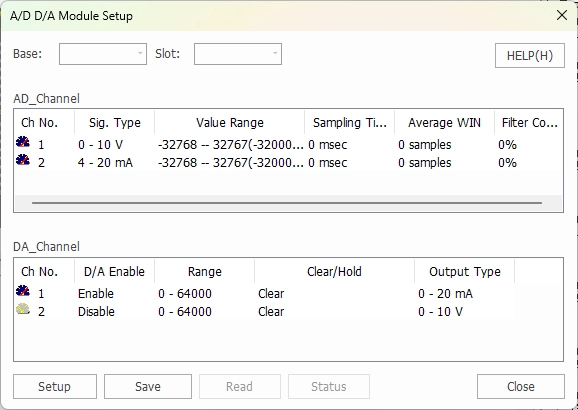Click the Close button at bottom

[520, 386]
